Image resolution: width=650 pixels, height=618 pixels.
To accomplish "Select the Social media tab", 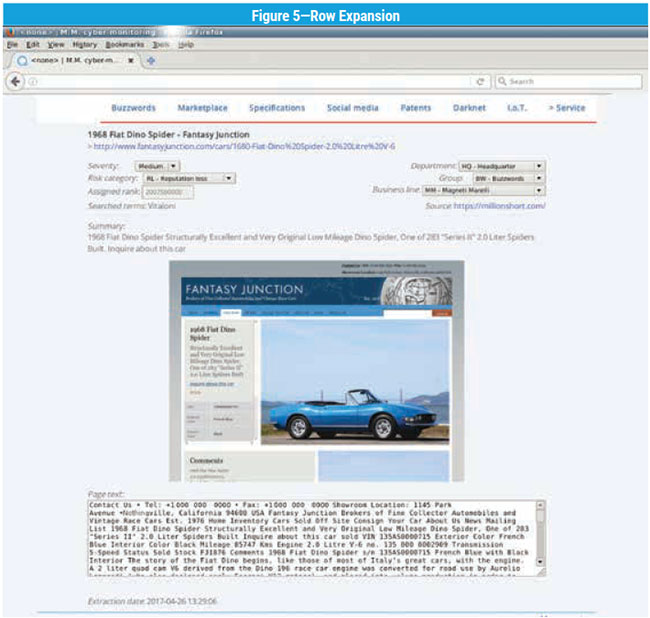I will [352, 108].
